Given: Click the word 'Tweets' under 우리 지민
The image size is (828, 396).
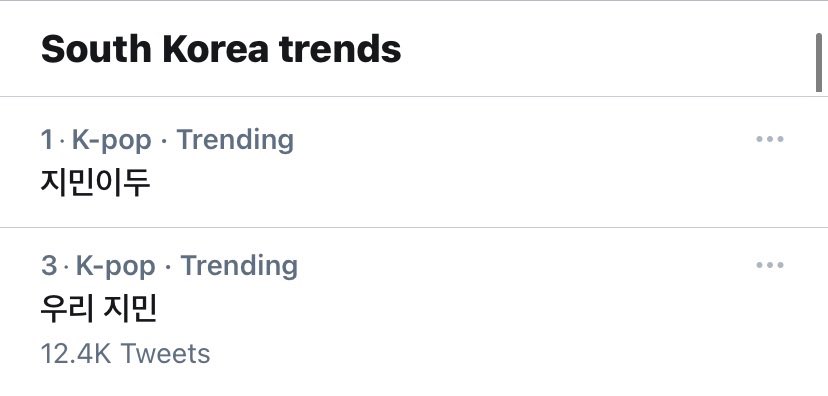Looking at the screenshot, I should tap(165, 354).
